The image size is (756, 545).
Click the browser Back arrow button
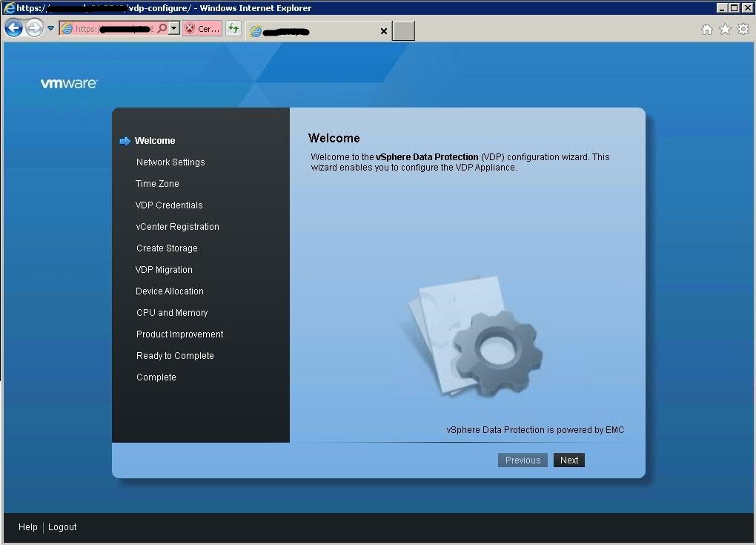[13, 28]
